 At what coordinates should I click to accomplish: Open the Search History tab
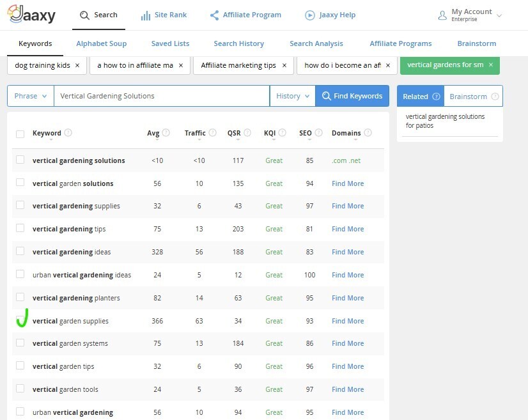[x=238, y=43]
